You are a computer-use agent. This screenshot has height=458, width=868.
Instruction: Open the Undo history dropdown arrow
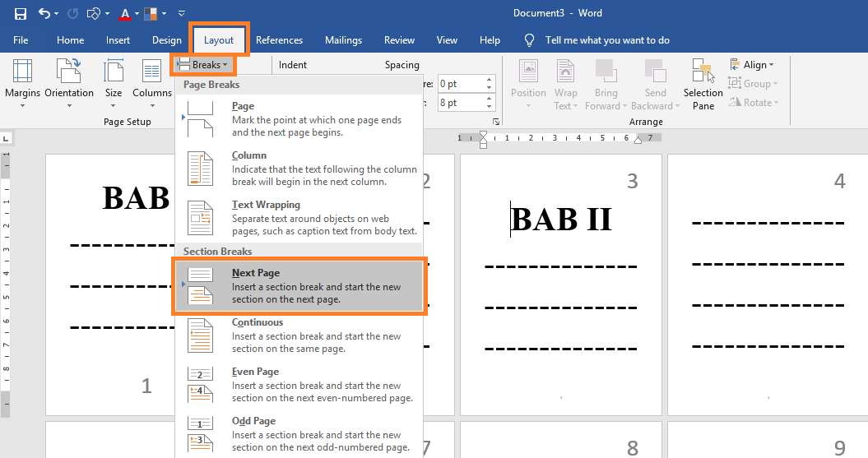click(x=57, y=13)
